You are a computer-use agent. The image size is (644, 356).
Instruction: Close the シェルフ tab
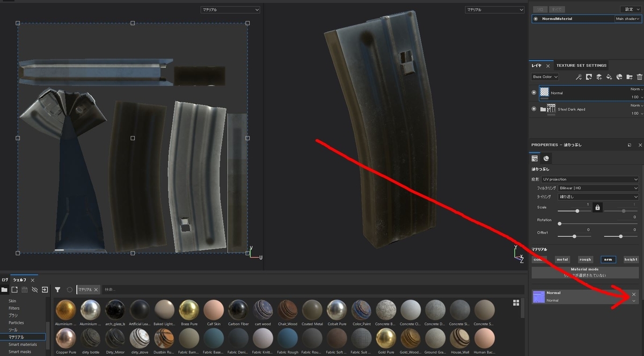click(x=32, y=280)
